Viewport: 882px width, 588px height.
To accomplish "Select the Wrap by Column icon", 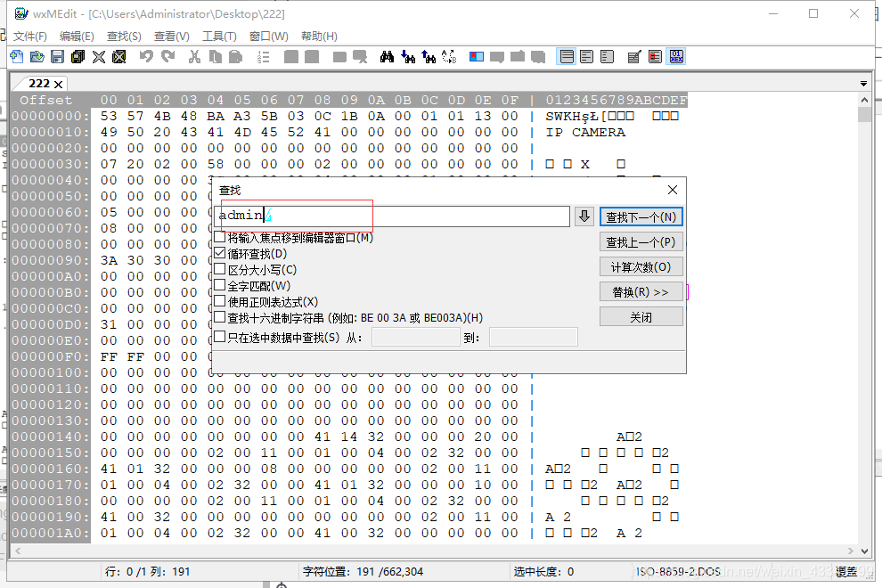I will (x=607, y=57).
